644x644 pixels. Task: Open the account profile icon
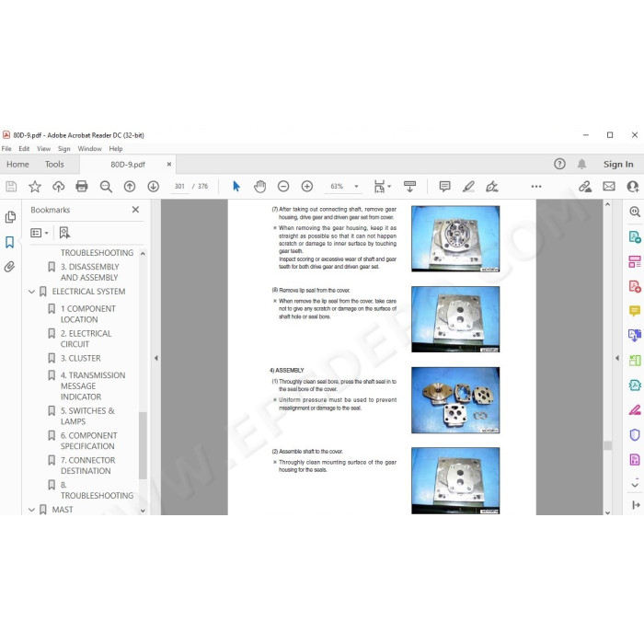click(633, 187)
